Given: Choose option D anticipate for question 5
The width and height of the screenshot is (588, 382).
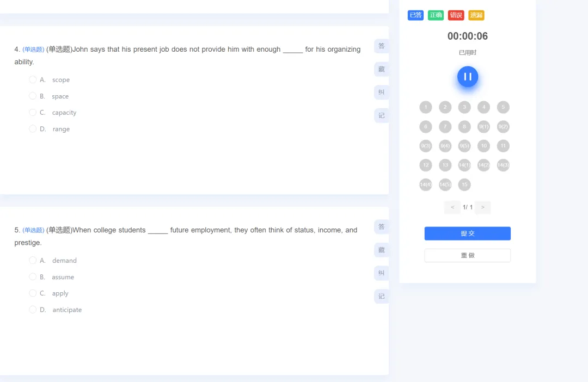Looking at the screenshot, I should [33, 309].
